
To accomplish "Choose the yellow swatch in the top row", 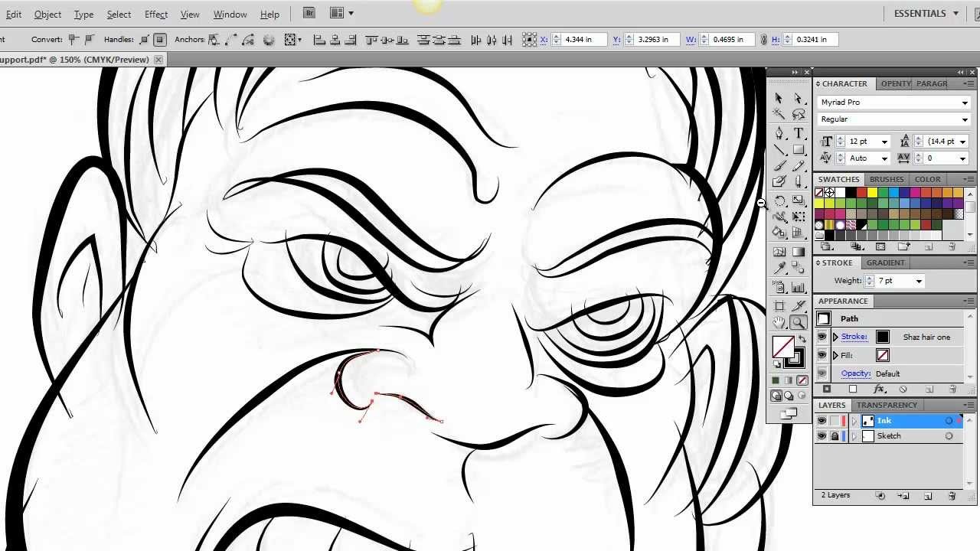I will pos(872,193).
